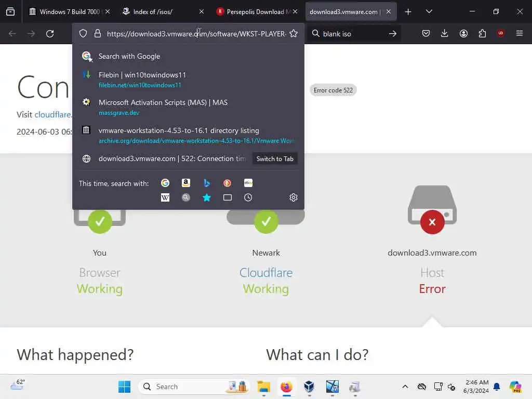Search this time with eBay

pyautogui.click(x=248, y=183)
